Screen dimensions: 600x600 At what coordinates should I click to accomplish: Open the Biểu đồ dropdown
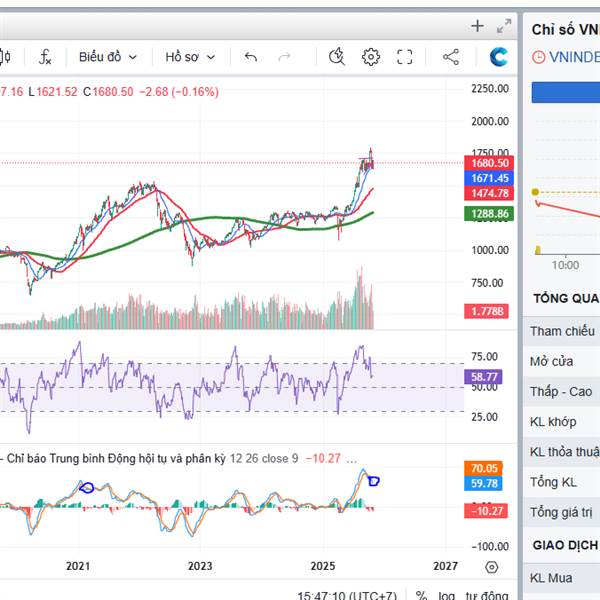click(107, 57)
